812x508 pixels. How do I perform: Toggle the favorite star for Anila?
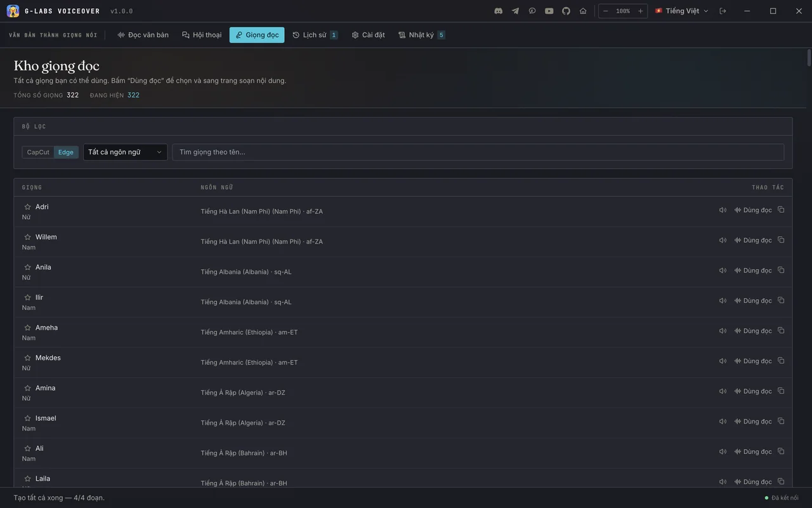pyautogui.click(x=27, y=267)
